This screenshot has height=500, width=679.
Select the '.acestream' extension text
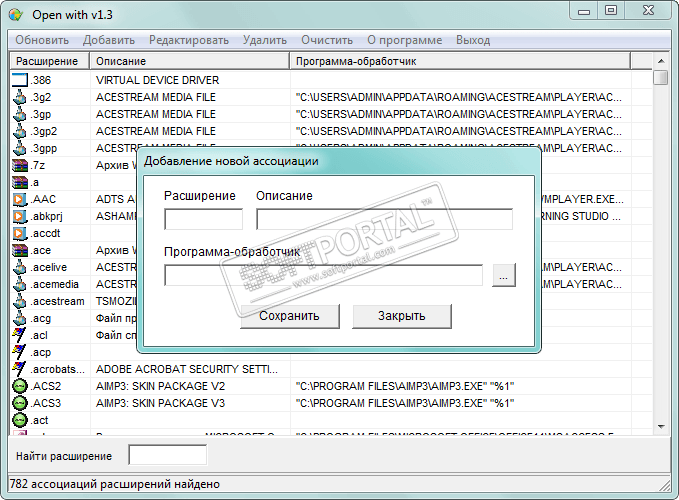click(57, 301)
